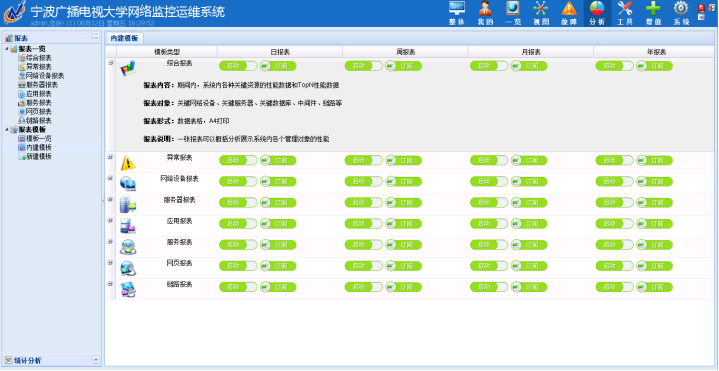This screenshot has width=719, height=371.
Task: Toggle the 启动 switch for 网页报表 yearly report
Action: (614, 266)
